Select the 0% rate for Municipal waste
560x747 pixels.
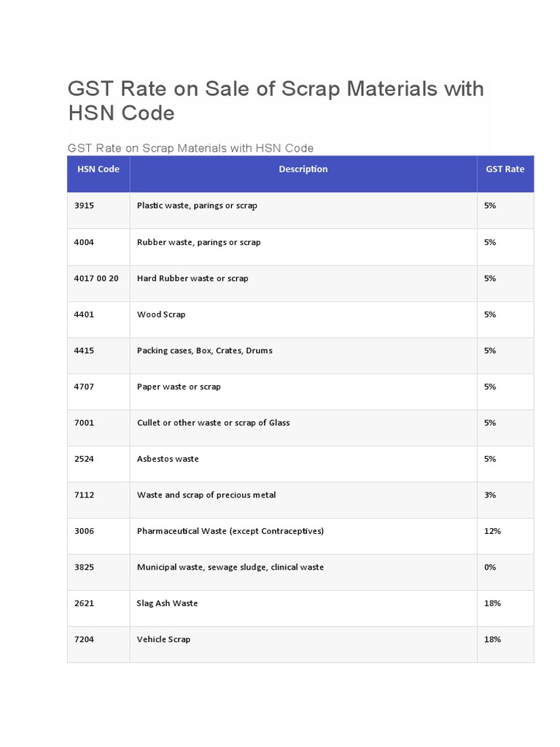coord(490,568)
